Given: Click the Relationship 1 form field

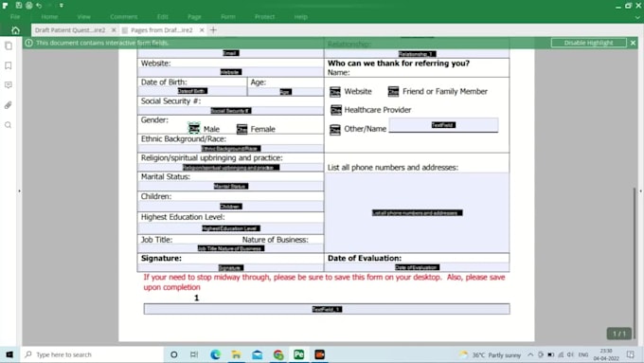Looking at the screenshot, I should click(x=417, y=54).
